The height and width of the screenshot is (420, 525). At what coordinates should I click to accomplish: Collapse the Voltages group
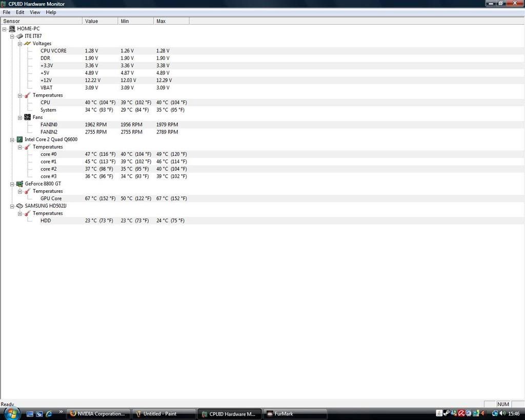click(x=20, y=44)
